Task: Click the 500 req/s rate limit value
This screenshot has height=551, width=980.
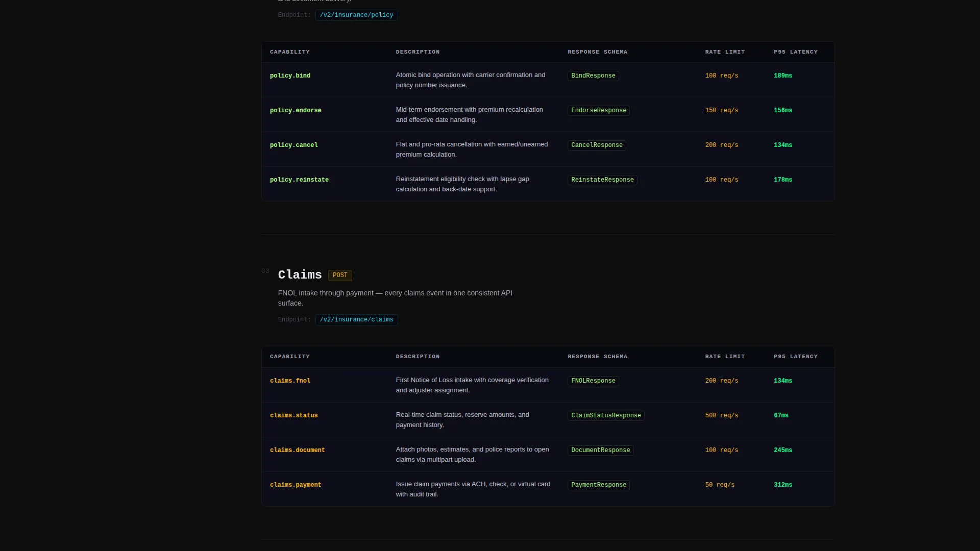Action: 722,416
